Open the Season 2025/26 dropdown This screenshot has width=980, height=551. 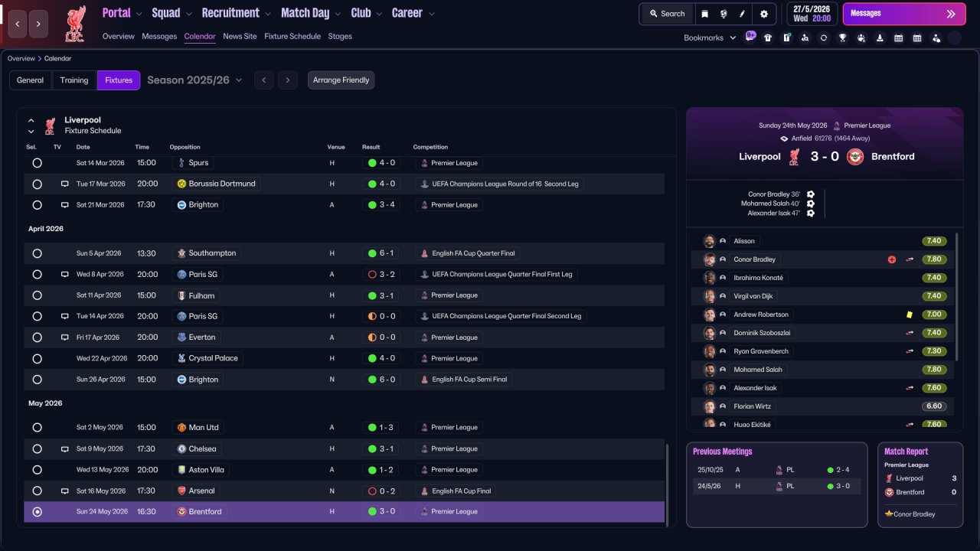click(x=194, y=80)
